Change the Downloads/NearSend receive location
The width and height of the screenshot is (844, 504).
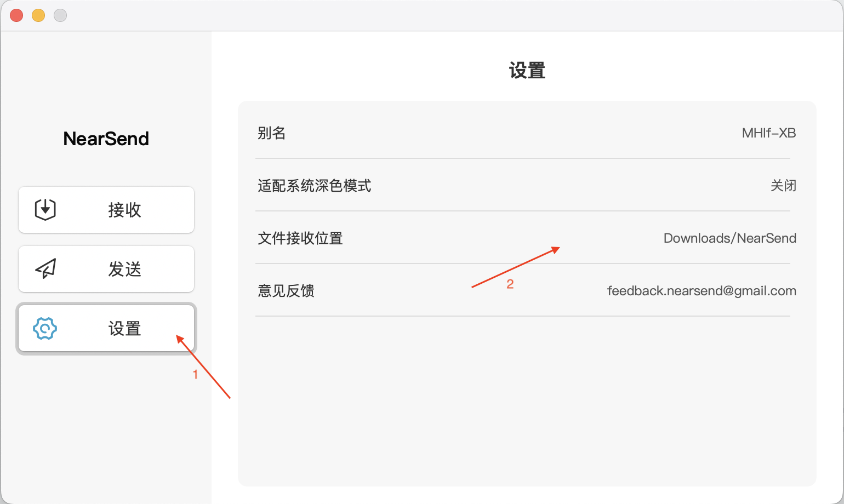coord(729,238)
